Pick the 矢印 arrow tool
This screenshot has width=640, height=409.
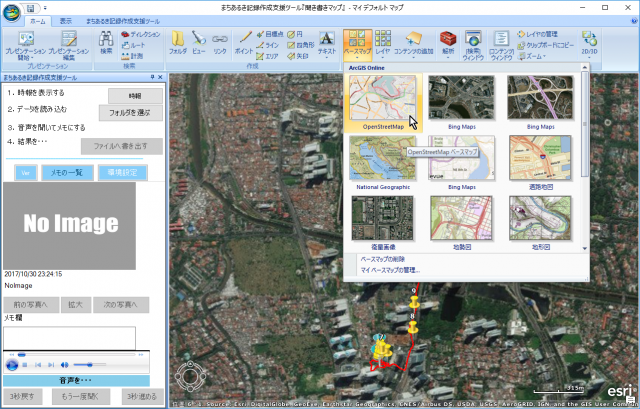(298, 56)
